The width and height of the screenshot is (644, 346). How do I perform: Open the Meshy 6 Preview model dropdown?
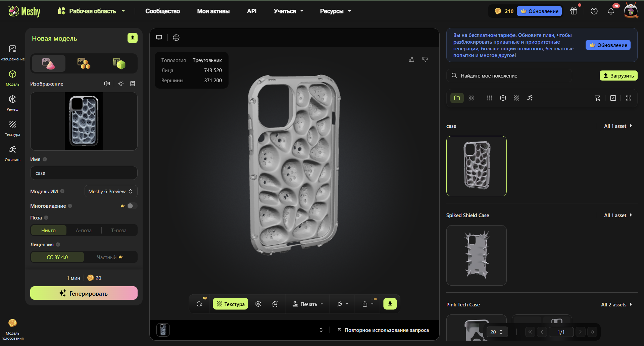coord(111,191)
